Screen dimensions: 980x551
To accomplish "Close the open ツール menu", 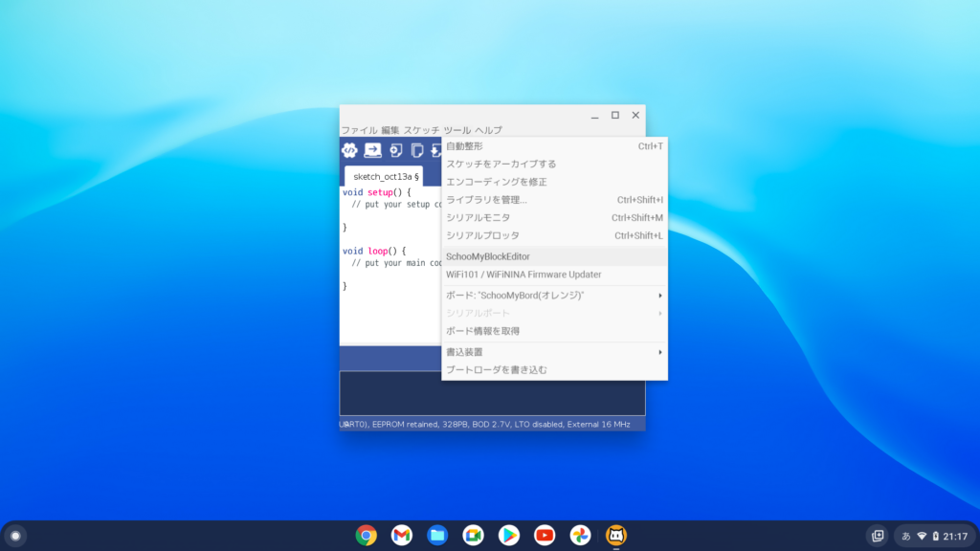I will point(457,130).
